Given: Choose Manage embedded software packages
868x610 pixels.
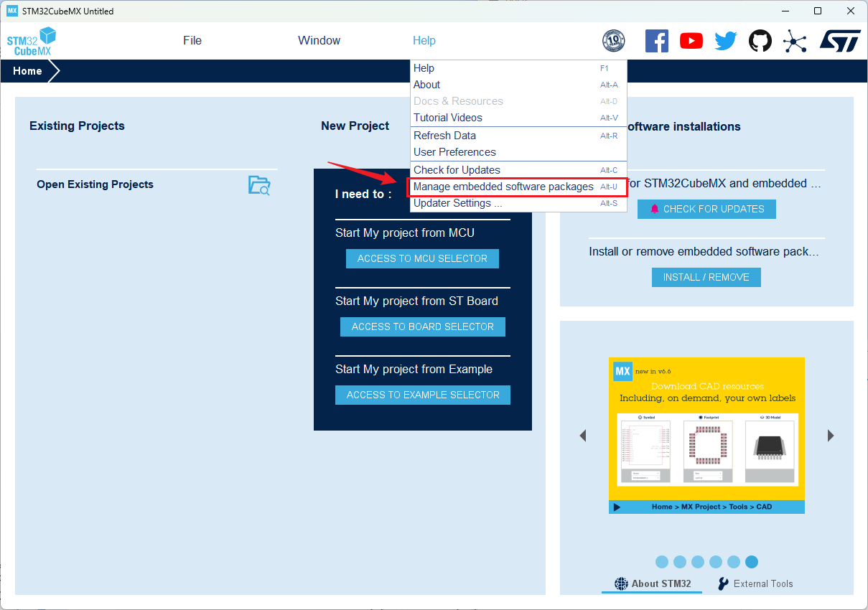Looking at the screenshot, I should pyautogui.click(x=503, y=187).
